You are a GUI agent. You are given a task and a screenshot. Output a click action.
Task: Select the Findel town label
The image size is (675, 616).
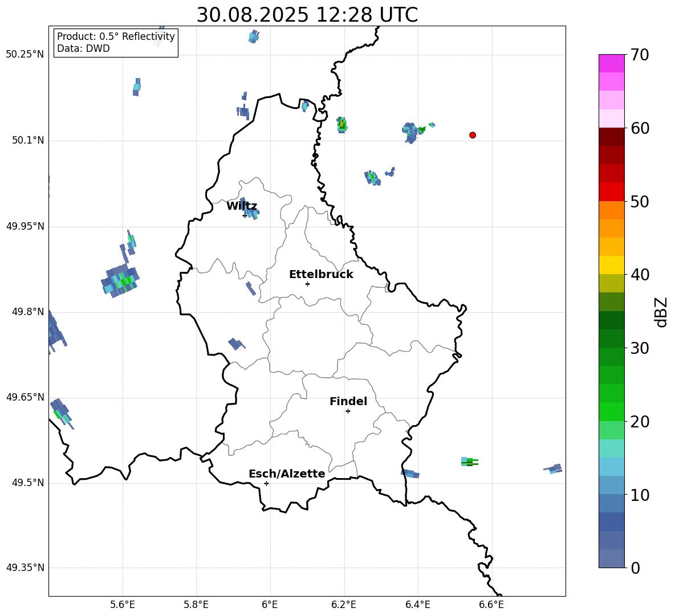point(348,402)
